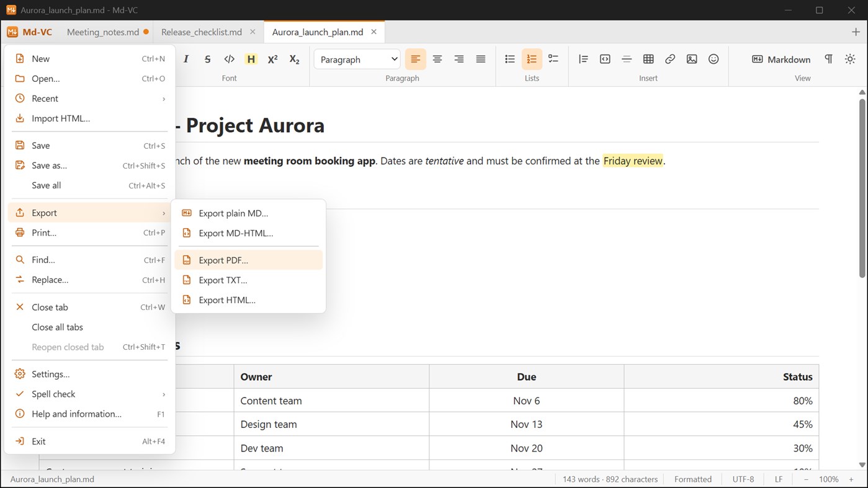Insert a task checklist
This screenshot has height=488, width=868.
(x=553, y=60)
